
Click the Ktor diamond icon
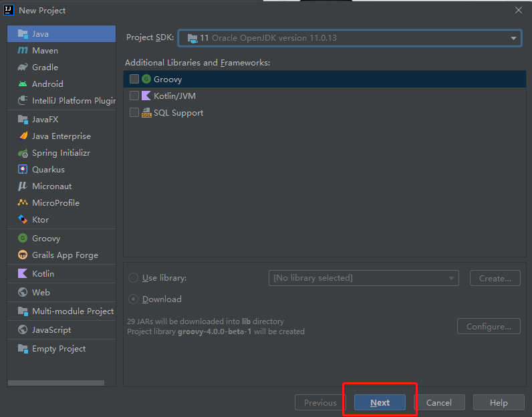coord(23,220)
